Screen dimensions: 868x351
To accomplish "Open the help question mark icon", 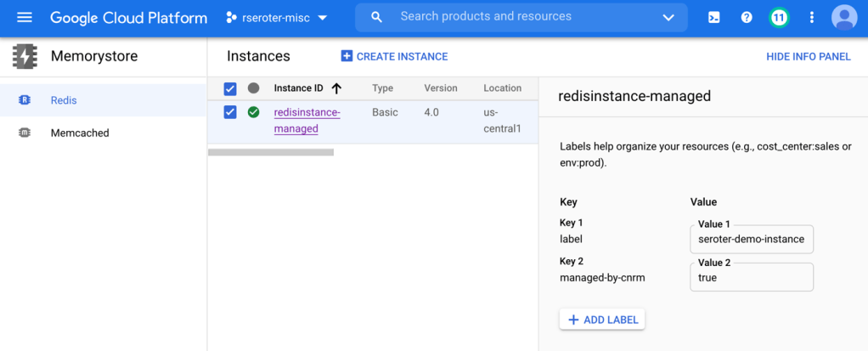I will tap(747, 18).
